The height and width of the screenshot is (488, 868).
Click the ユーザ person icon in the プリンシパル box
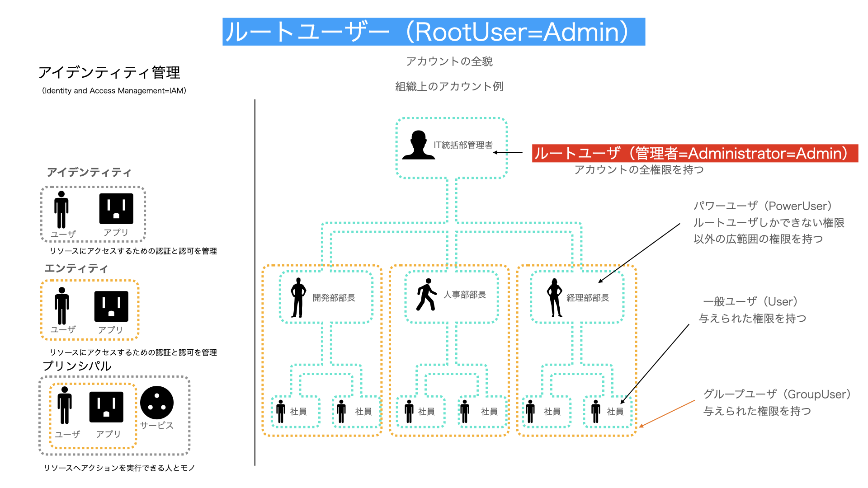65,405
